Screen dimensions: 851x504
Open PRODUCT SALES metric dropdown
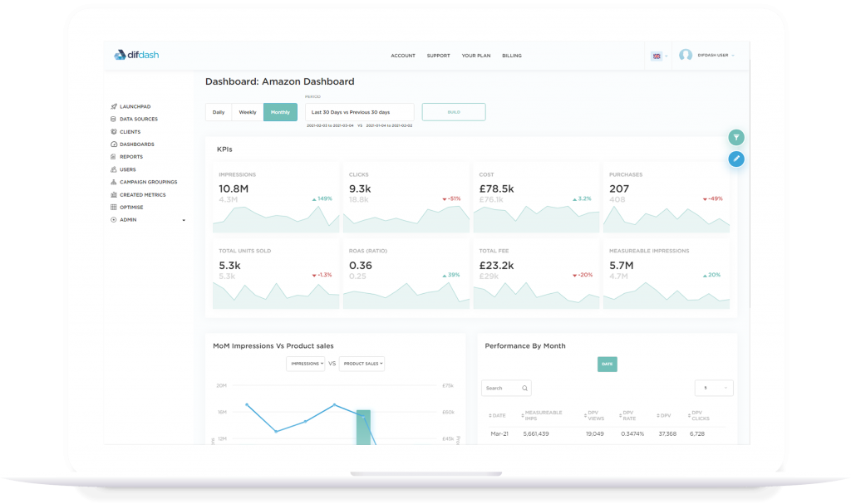362,364
